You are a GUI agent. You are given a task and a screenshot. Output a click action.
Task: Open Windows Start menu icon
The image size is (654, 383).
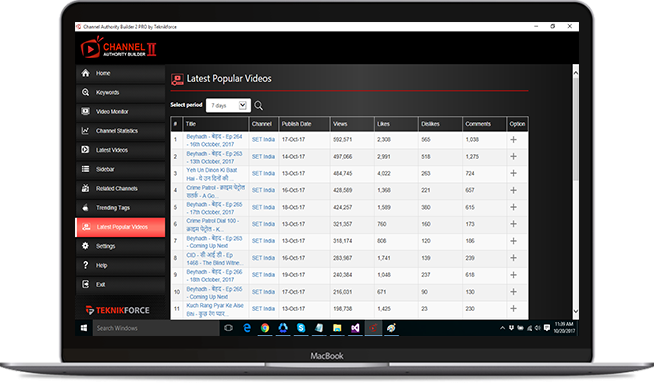pos(84,328)
